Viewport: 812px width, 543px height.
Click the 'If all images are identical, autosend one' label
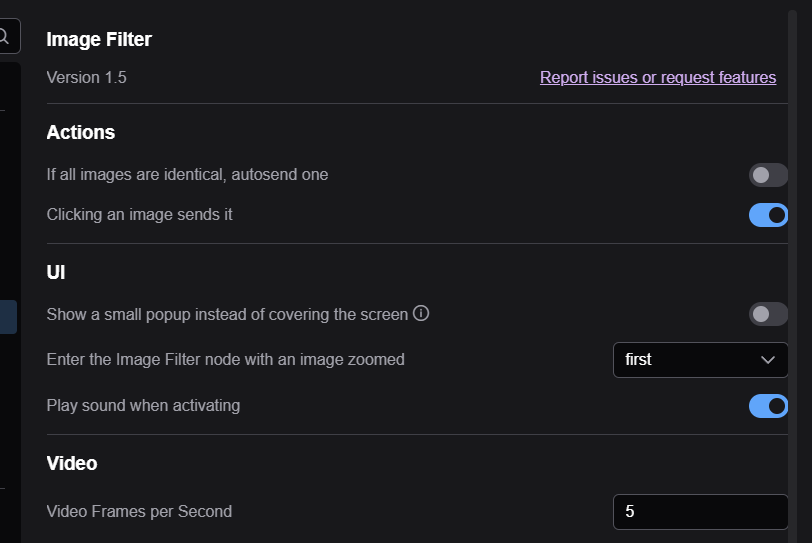[187, 174]
